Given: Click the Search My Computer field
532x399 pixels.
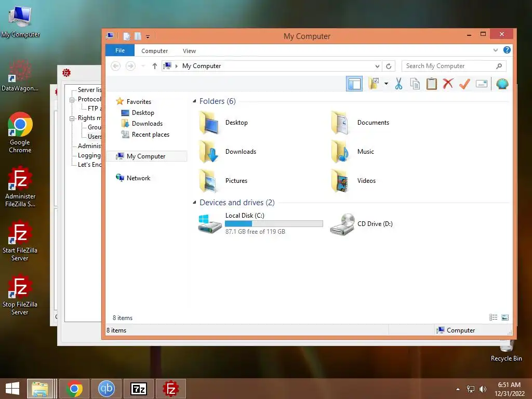Looking at the screenshot, I should tap(454, 66).
